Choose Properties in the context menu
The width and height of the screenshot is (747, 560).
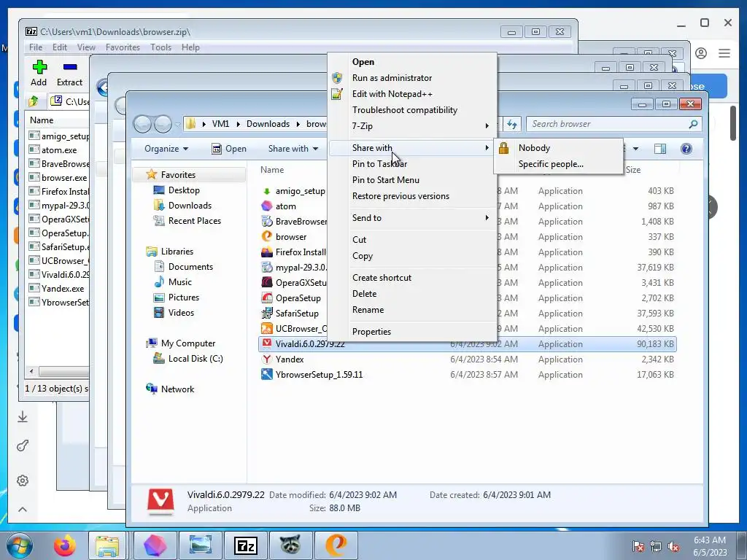pos(371,332)
